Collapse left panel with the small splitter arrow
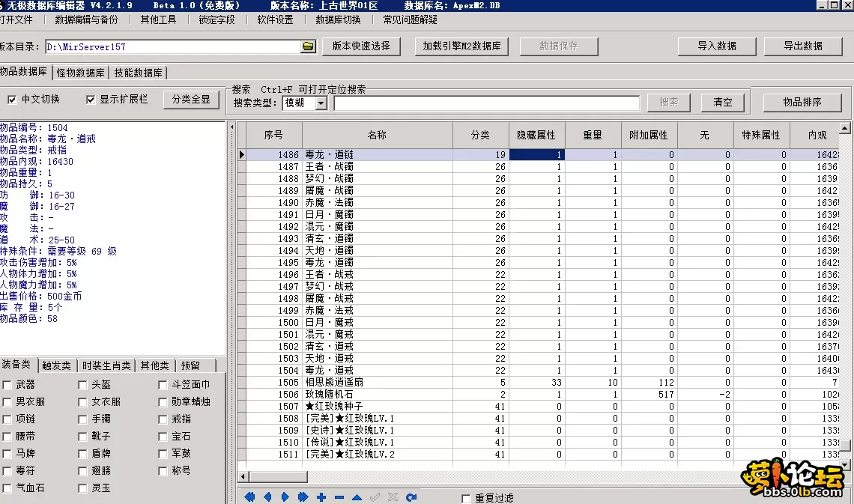The height and width of the screenshot is (504, 854). click(231, 127)
